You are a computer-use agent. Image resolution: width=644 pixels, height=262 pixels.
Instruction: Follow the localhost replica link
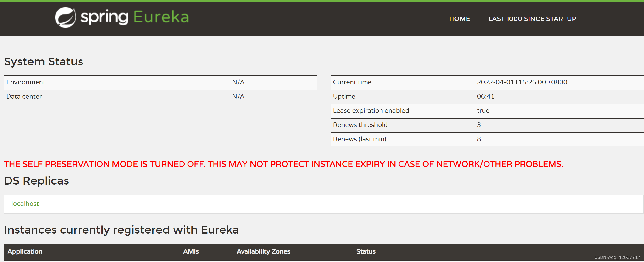coord(25,204)
